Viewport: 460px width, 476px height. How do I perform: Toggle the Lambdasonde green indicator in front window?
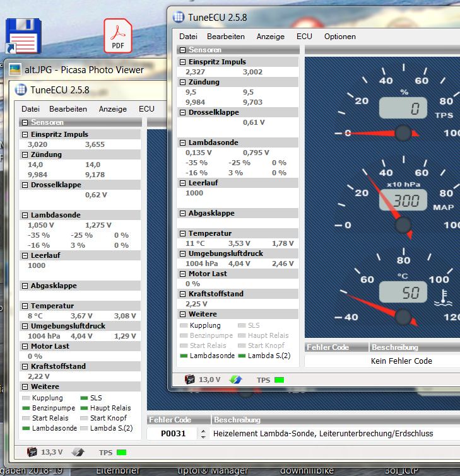(x=184, y=356)
